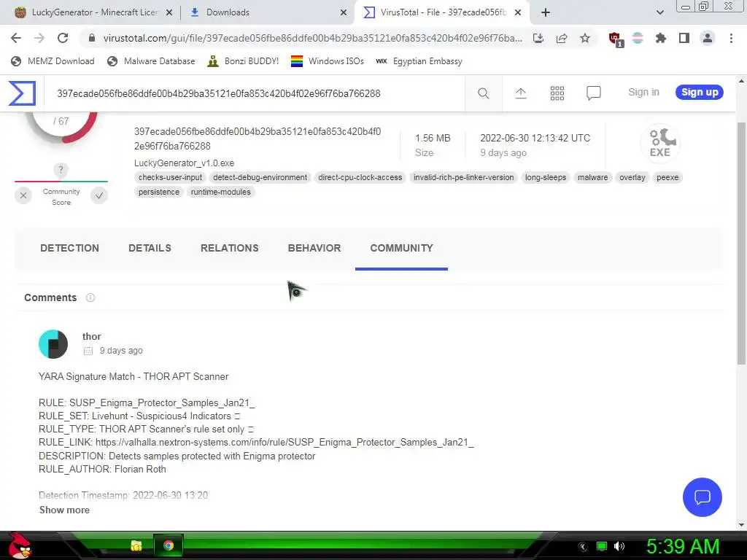Click the browser address bar URL
Viewport: 747px width, 560px height.
(x=312, y=38)
